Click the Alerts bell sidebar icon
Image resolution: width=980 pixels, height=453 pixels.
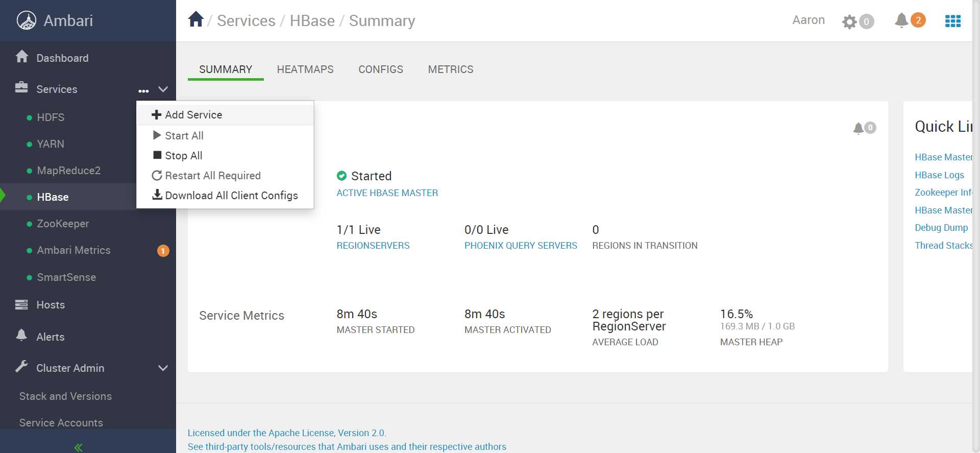click(x=21, y=335)
